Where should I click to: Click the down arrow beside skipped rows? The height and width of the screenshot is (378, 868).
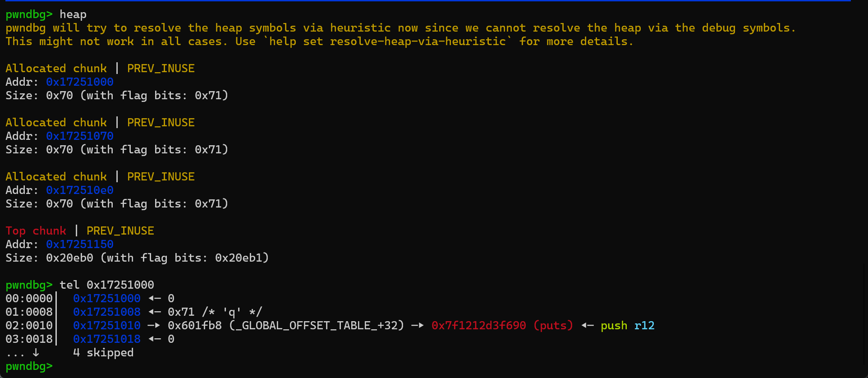coord(36,353)
